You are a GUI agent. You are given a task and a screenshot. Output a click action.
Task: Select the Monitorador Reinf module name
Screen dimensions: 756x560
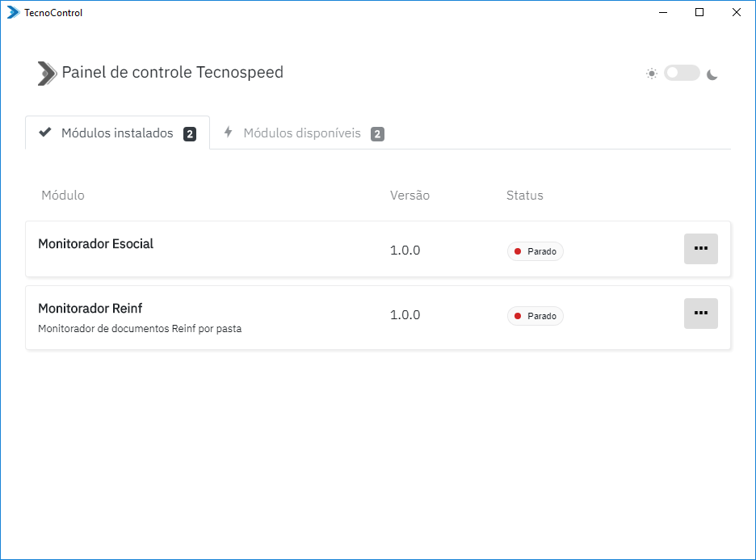(90, 309)
